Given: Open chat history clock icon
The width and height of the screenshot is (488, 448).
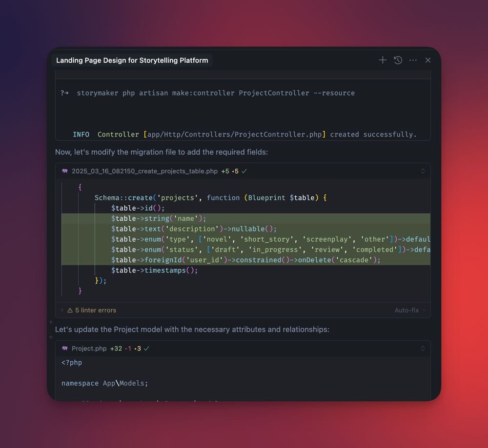Looking at the screenshot, I should pyautogui.click(x=398, y=60).
